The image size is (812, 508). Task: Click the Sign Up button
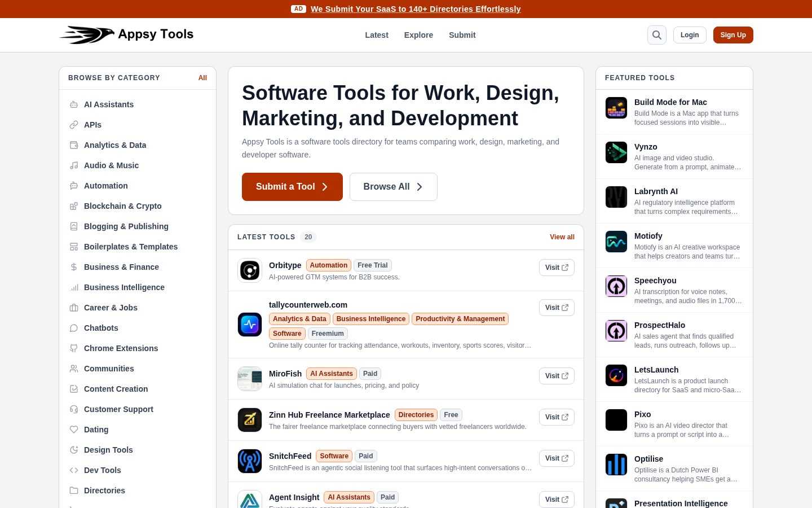coord(733,35)
